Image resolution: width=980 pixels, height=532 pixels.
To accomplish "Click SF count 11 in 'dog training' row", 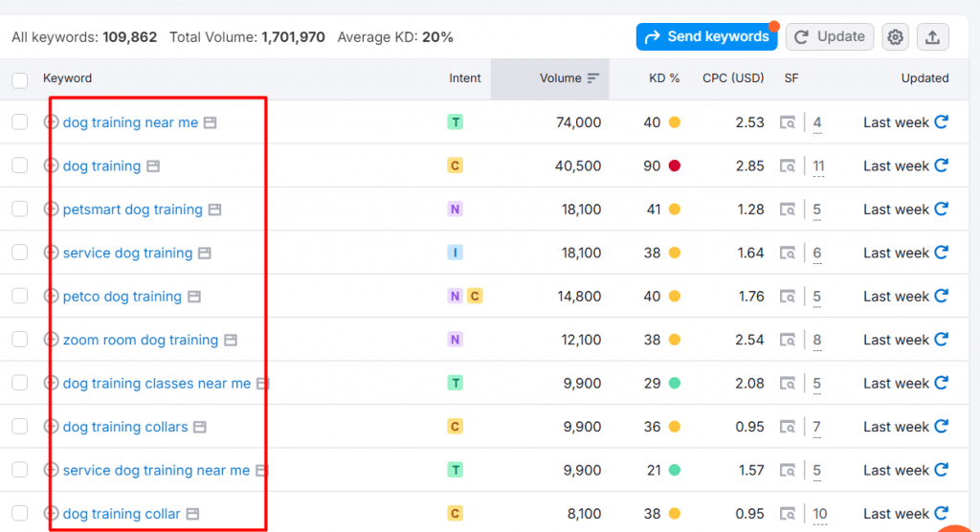I will 818,166.
